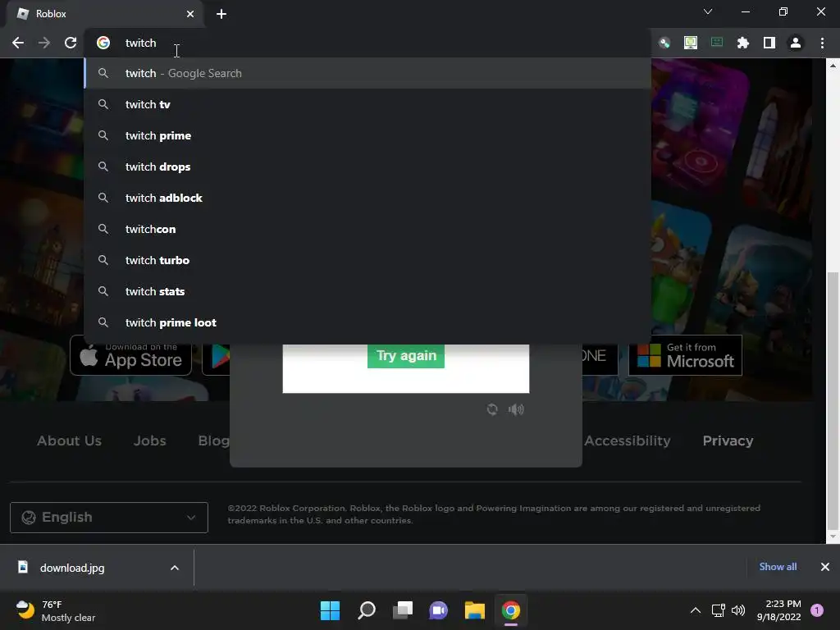
Task: Open the Blog footer link
Action: (214, 441)
